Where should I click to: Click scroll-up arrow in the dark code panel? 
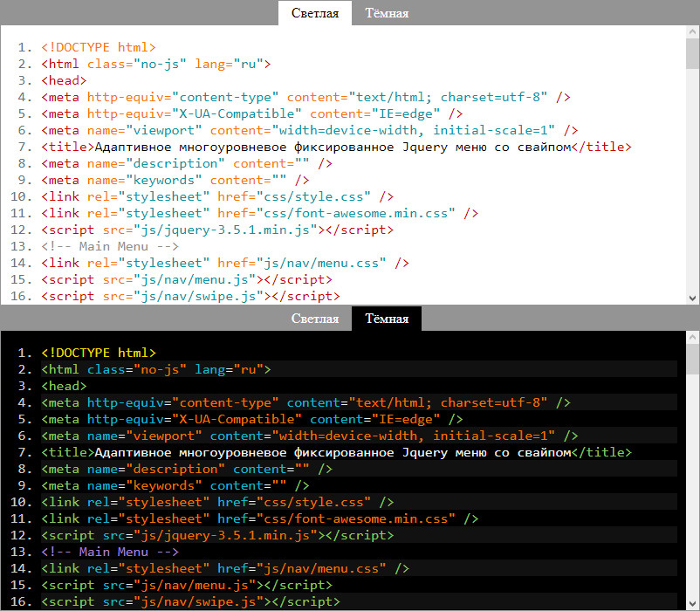pos(692,339)
